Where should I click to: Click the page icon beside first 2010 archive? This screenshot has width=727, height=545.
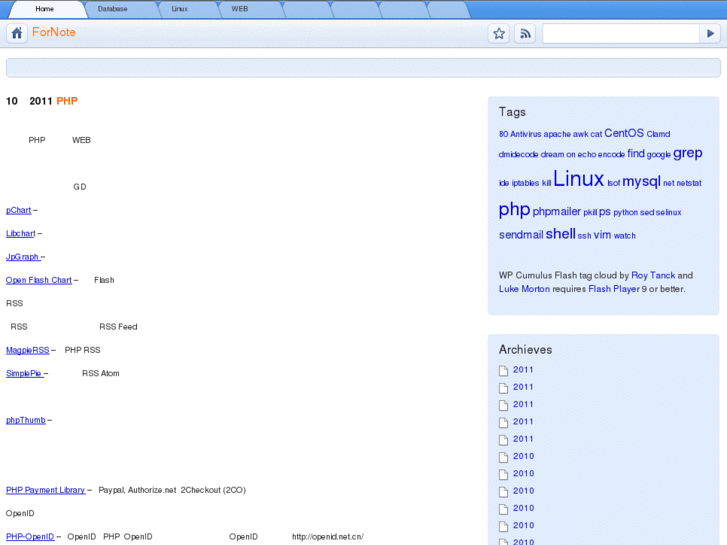click(503, 457)
